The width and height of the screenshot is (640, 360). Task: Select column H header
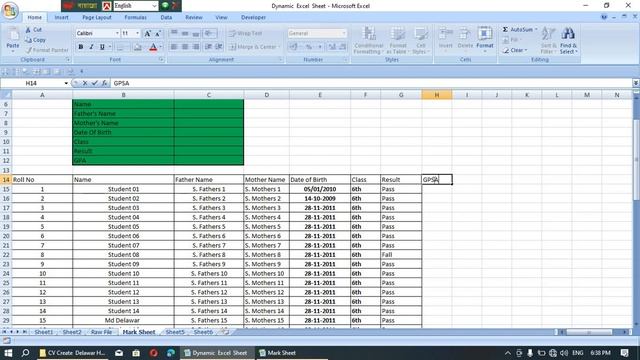click(x=436, y=95)
